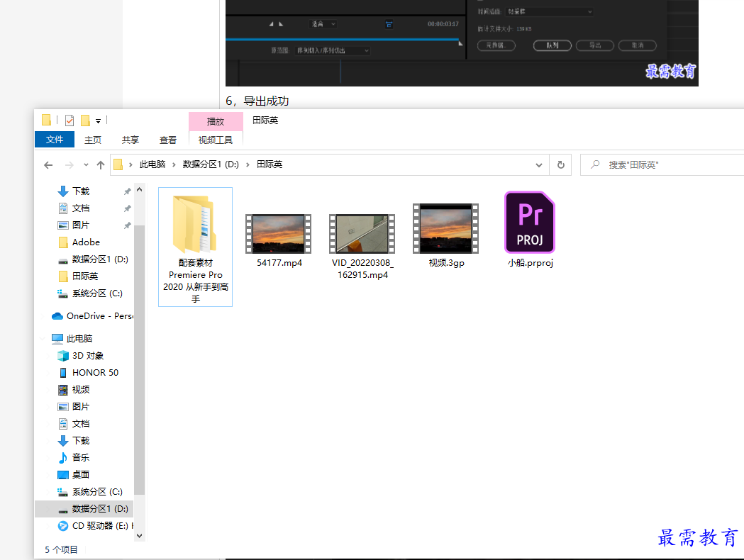
Task: Select the 配套素材 Premiere Pro 2020 folder
Action: tap(196, 247)
